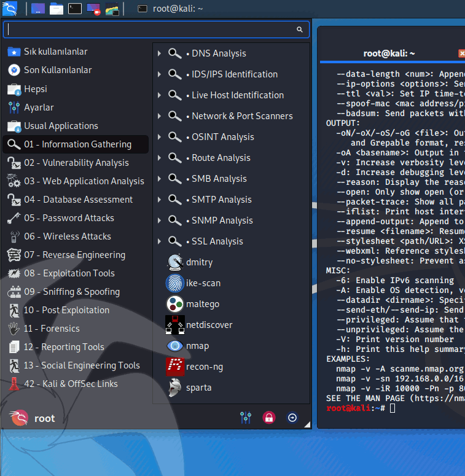The width and height of the screenshot is (465, 476).
Task: Select 06 - Wireless Attacks category
Action: coord(76,236)
